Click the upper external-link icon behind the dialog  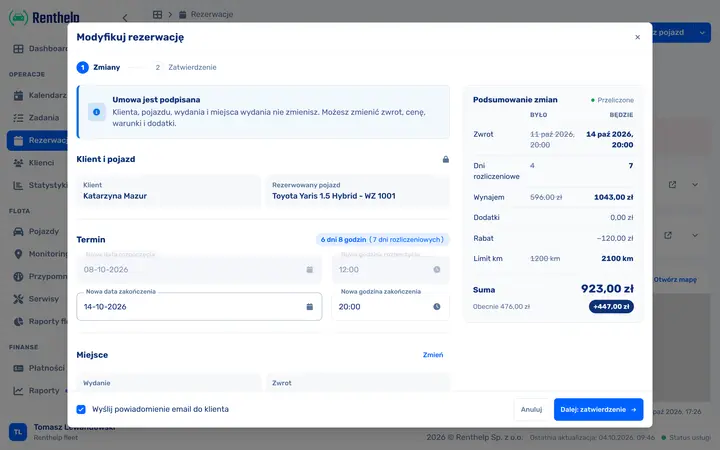(672, 185)
